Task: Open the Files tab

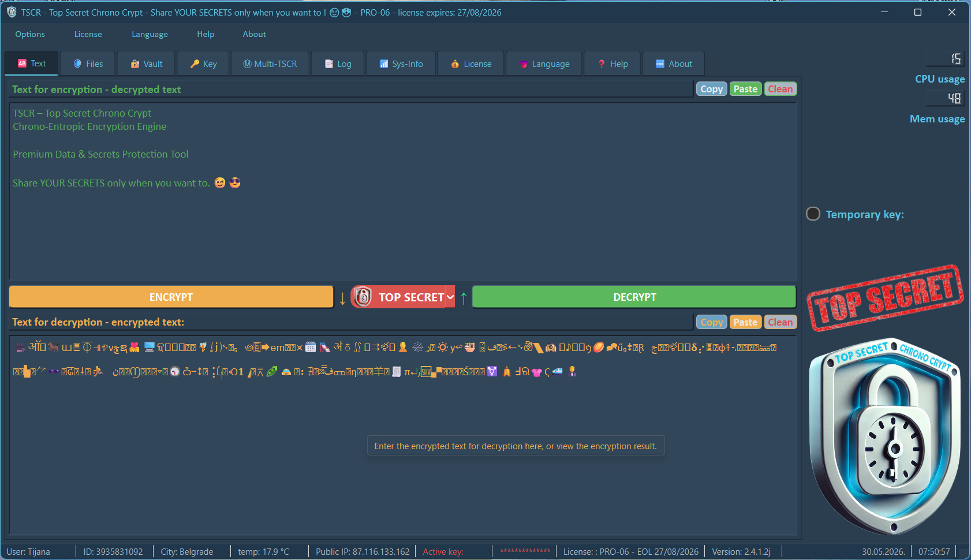Action: [x=88, y=64]
